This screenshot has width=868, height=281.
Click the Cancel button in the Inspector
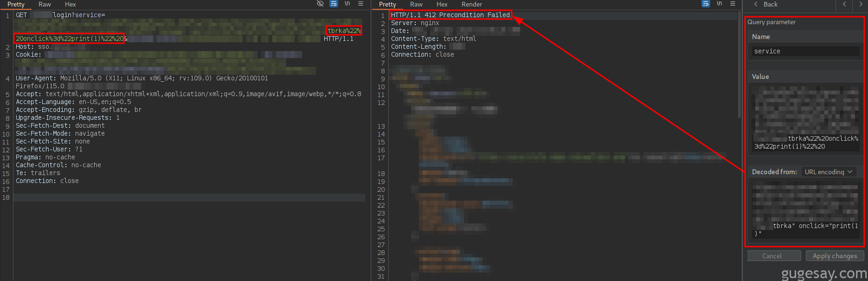(x=772, y=256)
